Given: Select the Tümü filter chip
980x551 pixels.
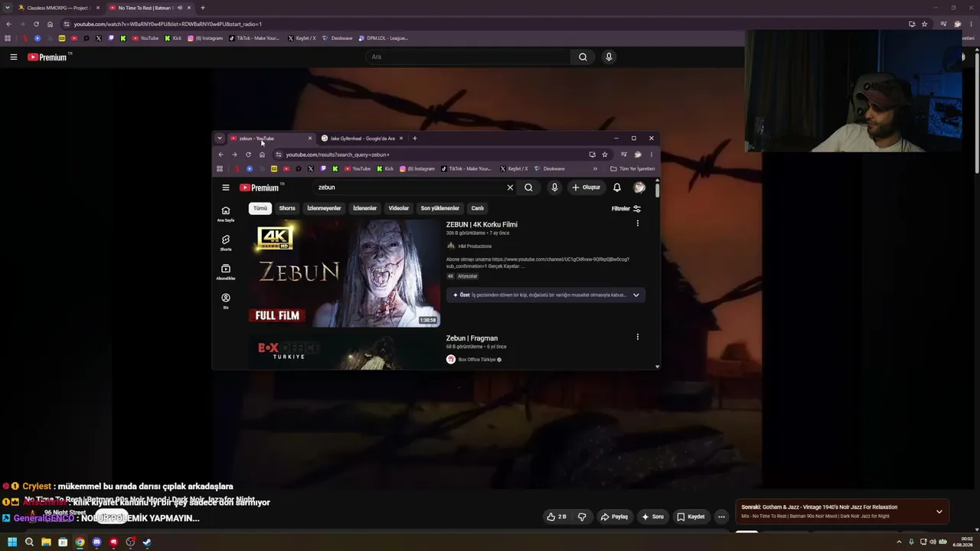Looking at the screenshot, I should pos(260,208).
